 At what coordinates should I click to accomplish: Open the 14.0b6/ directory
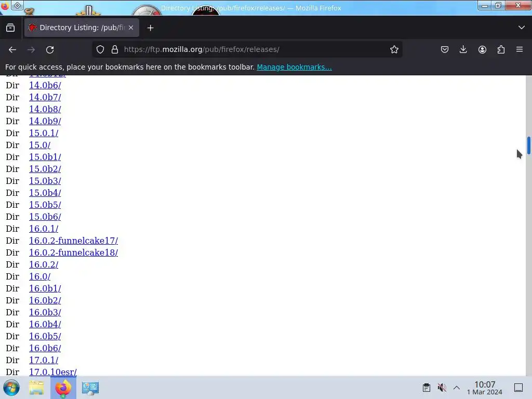click(45, 85)
